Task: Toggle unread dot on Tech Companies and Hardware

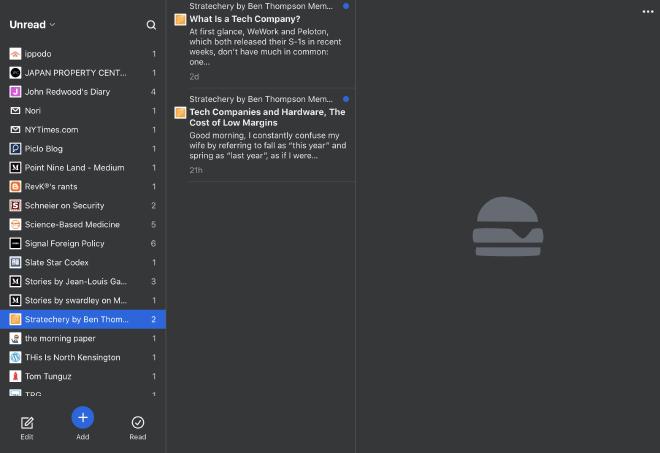Action: click(346, 99)
